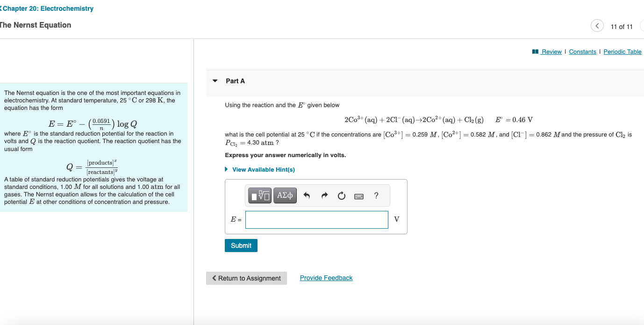Screen dimensions: 644x325
Task: Click the question mark help icon
Action: pyautogui.click(x=376, y=195)
